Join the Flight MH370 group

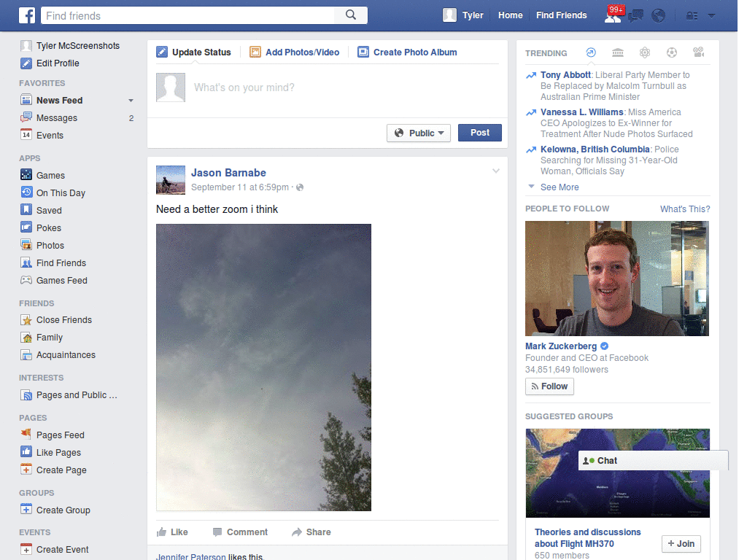(x=681, y=543)
